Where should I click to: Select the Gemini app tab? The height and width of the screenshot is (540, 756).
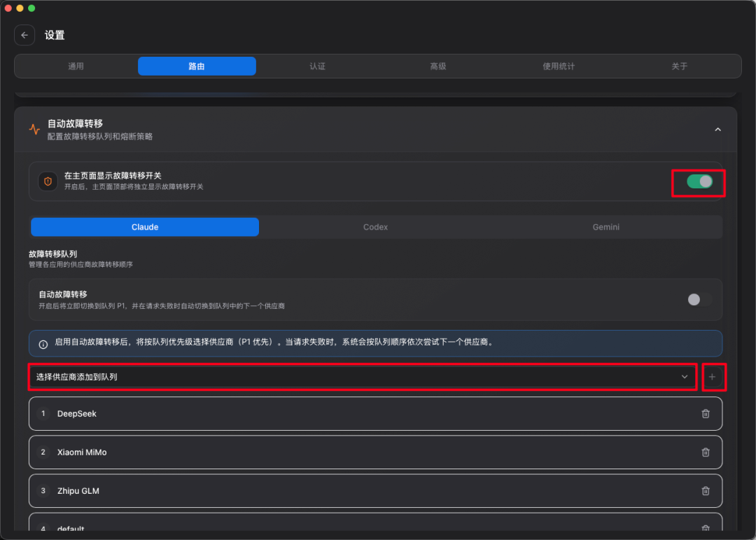tap(606, 227)
